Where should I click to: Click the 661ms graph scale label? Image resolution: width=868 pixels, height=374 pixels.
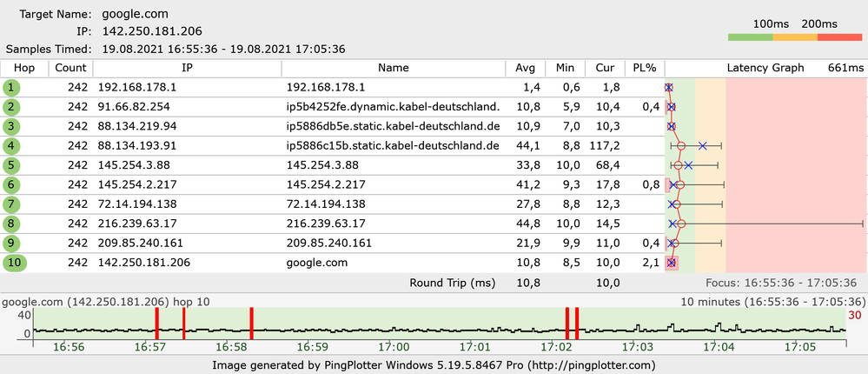coord(846,68)
